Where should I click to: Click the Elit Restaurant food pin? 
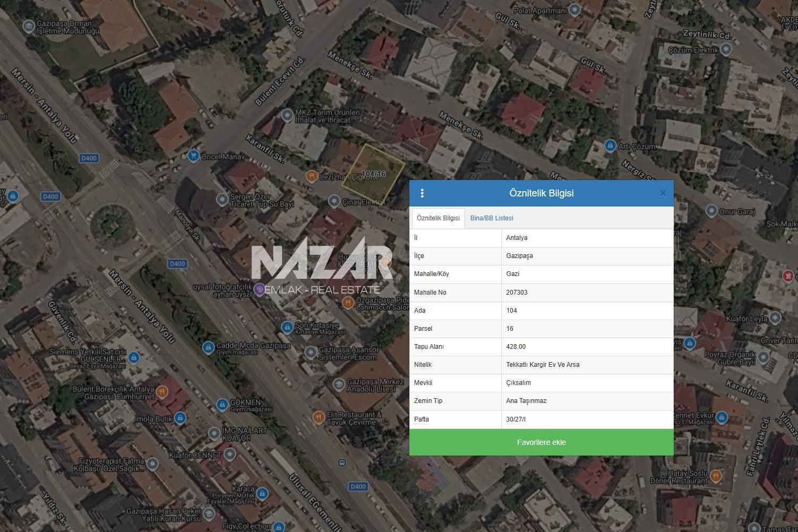pyautogui.click(x=319, y=417)
